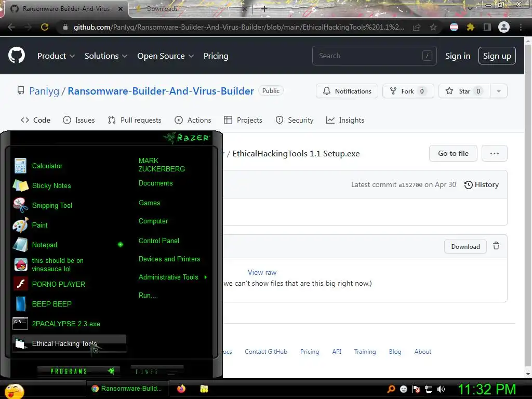Switch to the Issues tab
The width and height of the screenshot is (532, 399).
79,120
